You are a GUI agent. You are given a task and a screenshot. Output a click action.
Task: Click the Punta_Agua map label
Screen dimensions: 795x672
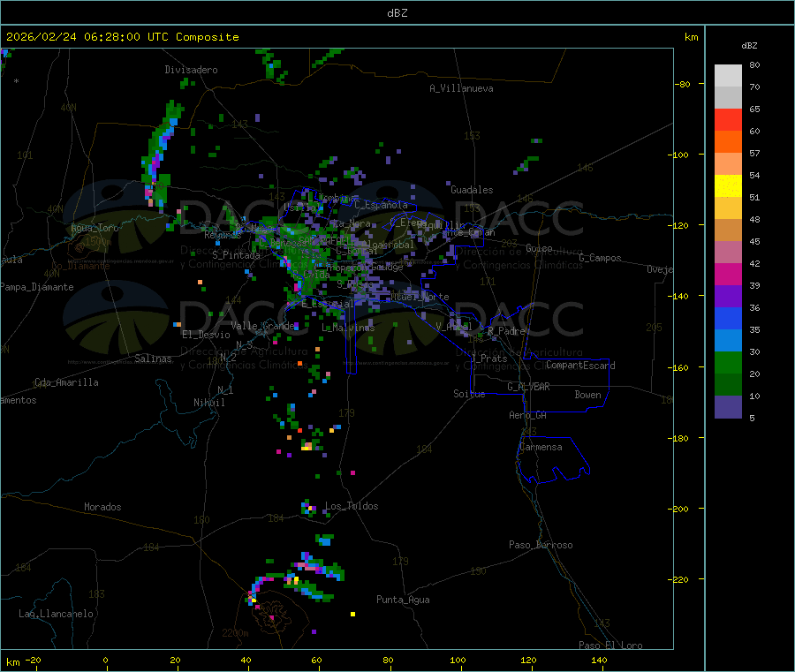[x=403, y=600]
